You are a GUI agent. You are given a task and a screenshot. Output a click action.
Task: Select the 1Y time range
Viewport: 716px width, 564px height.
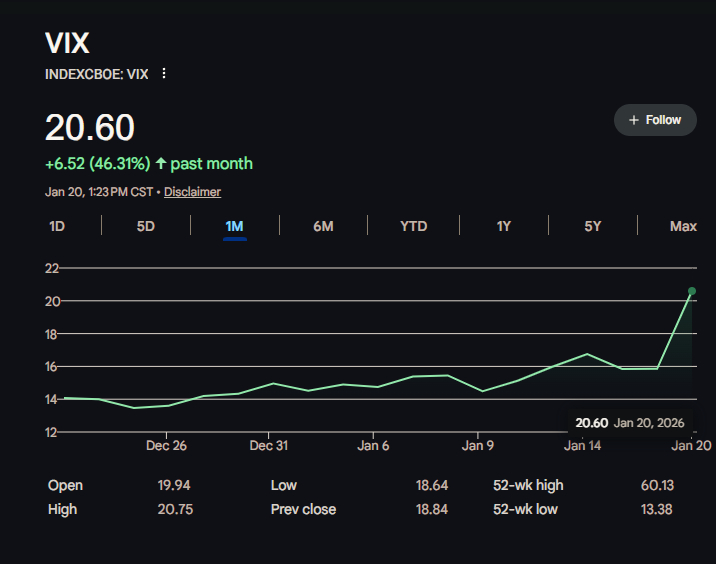pos(504,226)
